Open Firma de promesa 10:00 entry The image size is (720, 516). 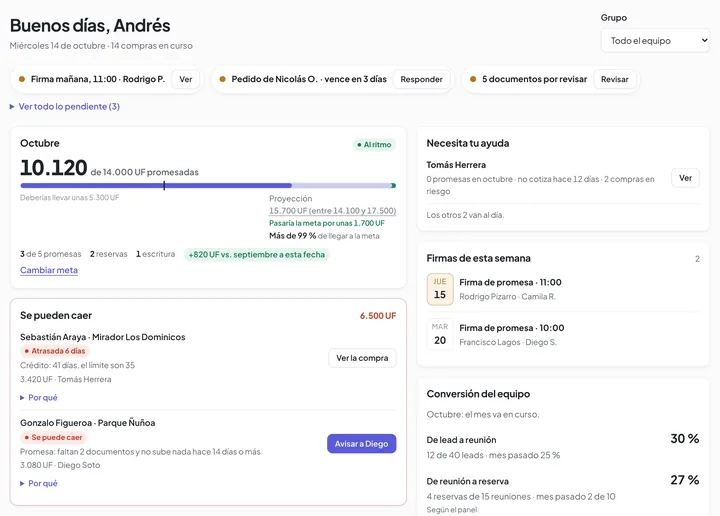click(512, 328)
